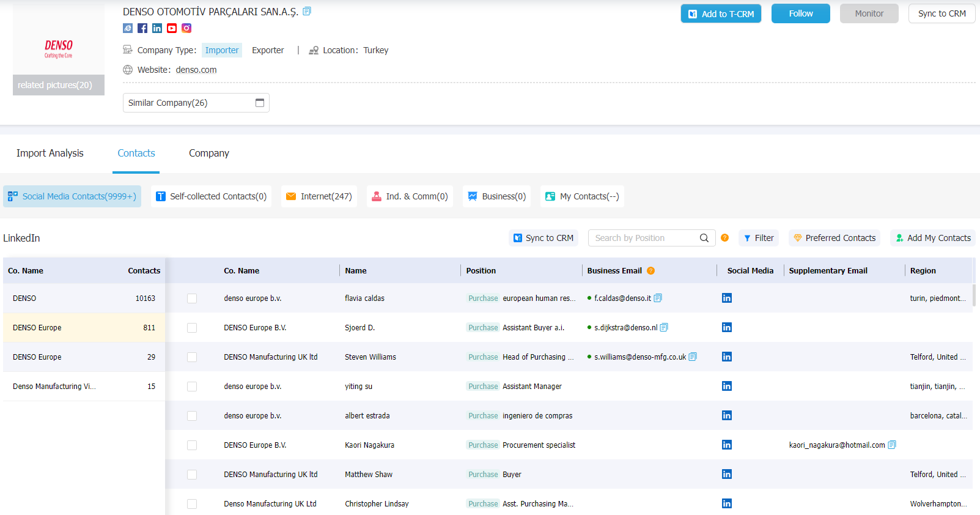Image resolution: width=980 pixels, height=515 pixels.
Task: Click the denso.com website link
Action: pos(196,70)
